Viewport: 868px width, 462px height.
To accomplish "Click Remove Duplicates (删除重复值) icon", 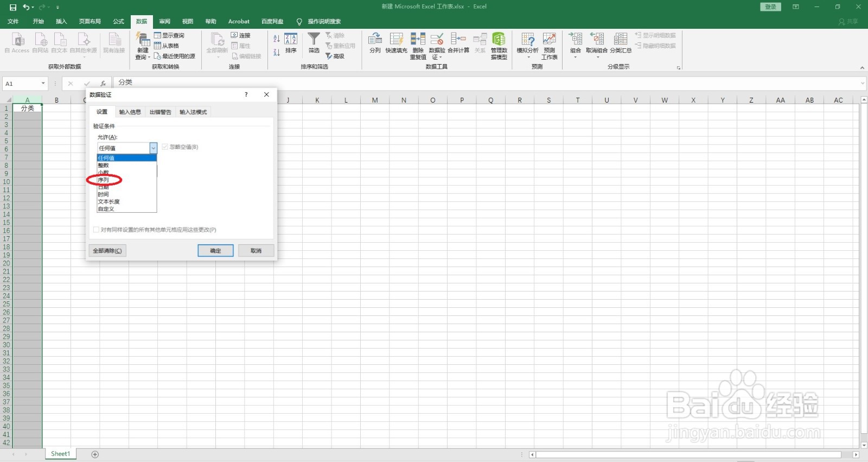I will point(418,39).
